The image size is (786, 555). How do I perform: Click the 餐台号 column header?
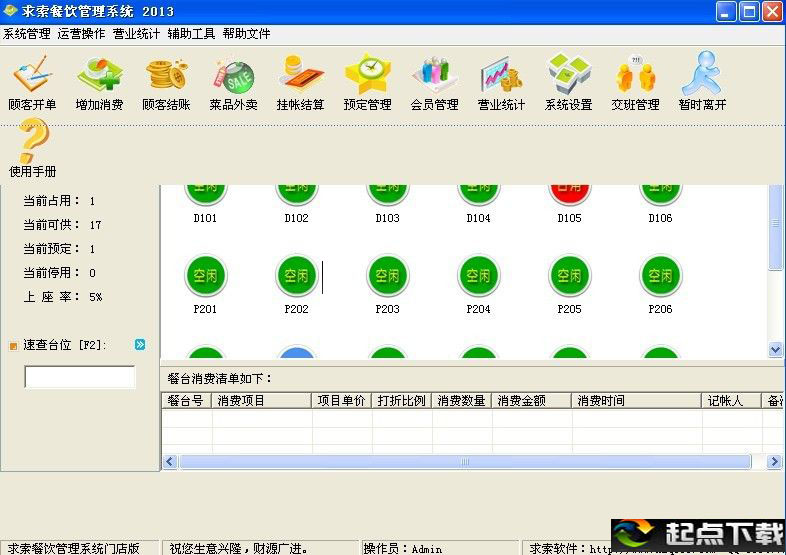(x=186, y=401)
